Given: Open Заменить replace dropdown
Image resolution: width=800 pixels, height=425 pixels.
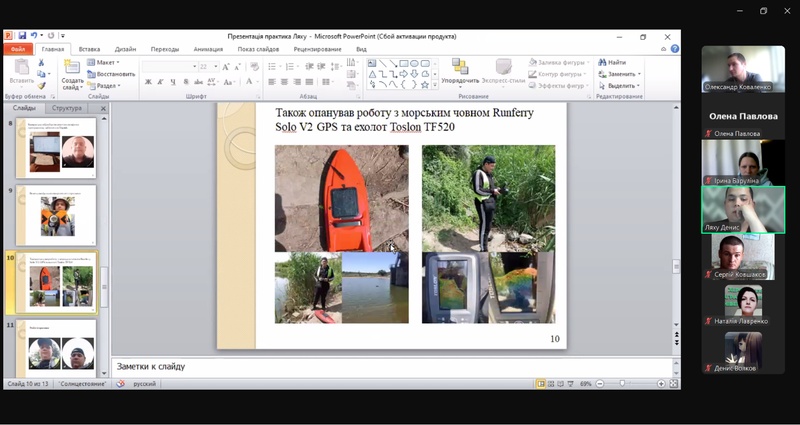Looking at the screenshot, I should [x=620, y=74].
